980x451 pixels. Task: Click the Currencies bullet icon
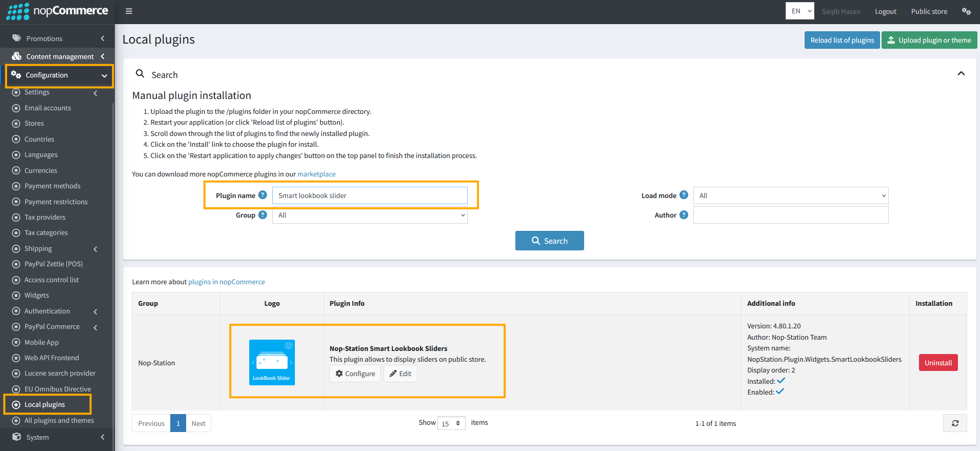tap(16, 170)
